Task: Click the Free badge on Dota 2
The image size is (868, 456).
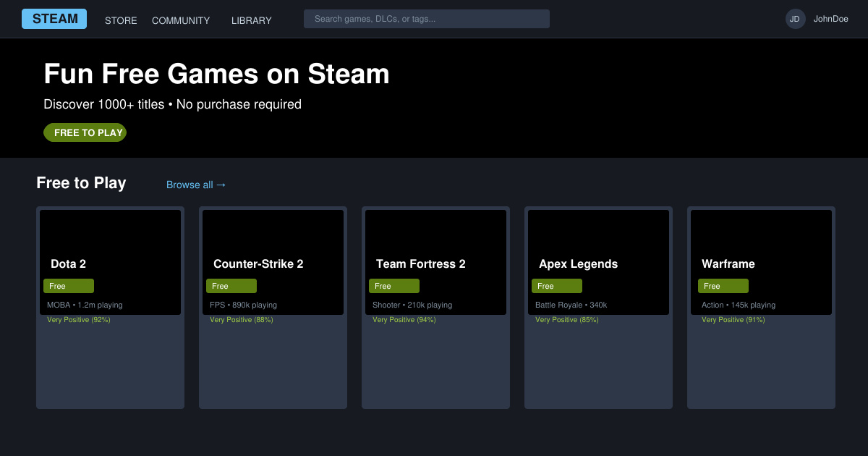Action: (x=69, y=286)
